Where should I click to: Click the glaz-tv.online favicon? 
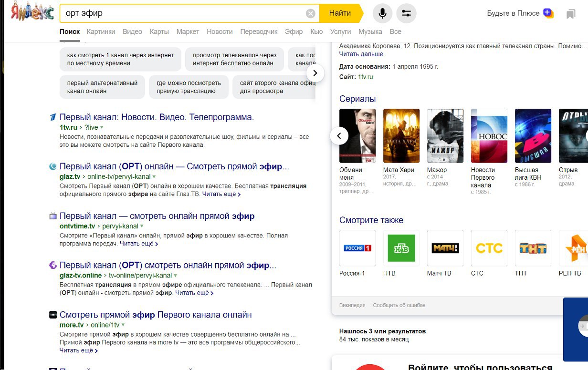[x=53, y=265]
